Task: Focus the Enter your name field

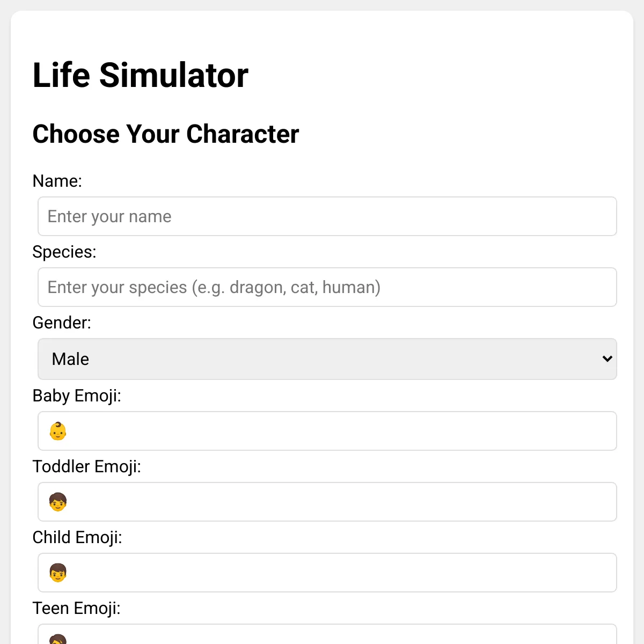Action: pyautogui.click(x=327, y=216)
